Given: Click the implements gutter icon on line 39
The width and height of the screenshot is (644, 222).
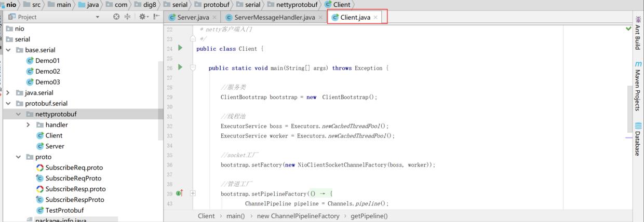Looking at the screenshot, I should (x=179, y=193).
